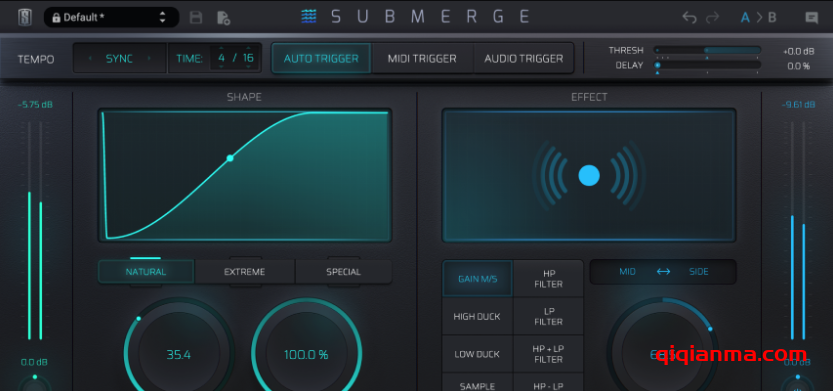This screenshot has width=833, height=391.
Task: Click the blue output level meter
Action: coord(798,231)
